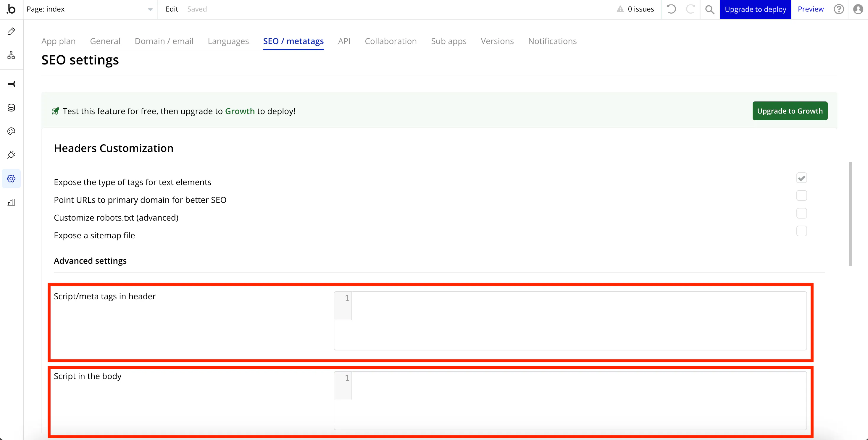Open the Logs tab chart icon

point(11,202)
